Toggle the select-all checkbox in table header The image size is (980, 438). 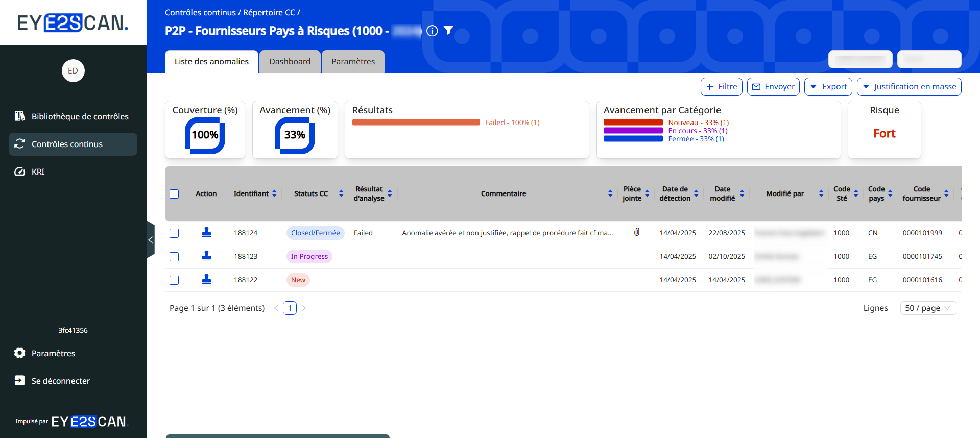click(x=174, y=194)
